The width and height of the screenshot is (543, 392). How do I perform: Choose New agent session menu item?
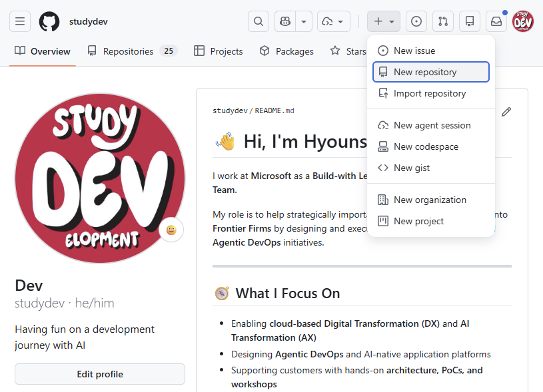coord(431,125)
